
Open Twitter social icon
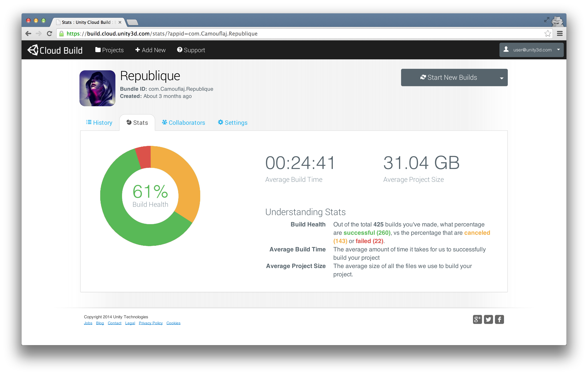488,319
